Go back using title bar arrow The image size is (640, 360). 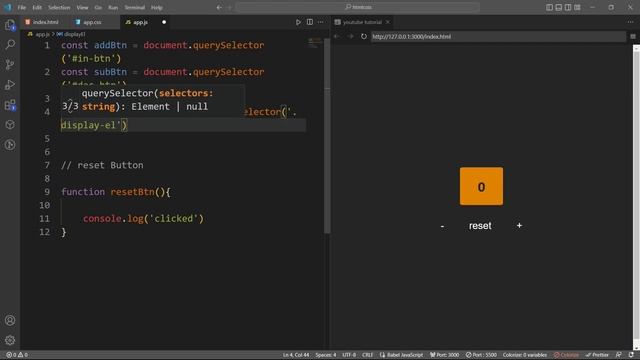tap(219, 7)
